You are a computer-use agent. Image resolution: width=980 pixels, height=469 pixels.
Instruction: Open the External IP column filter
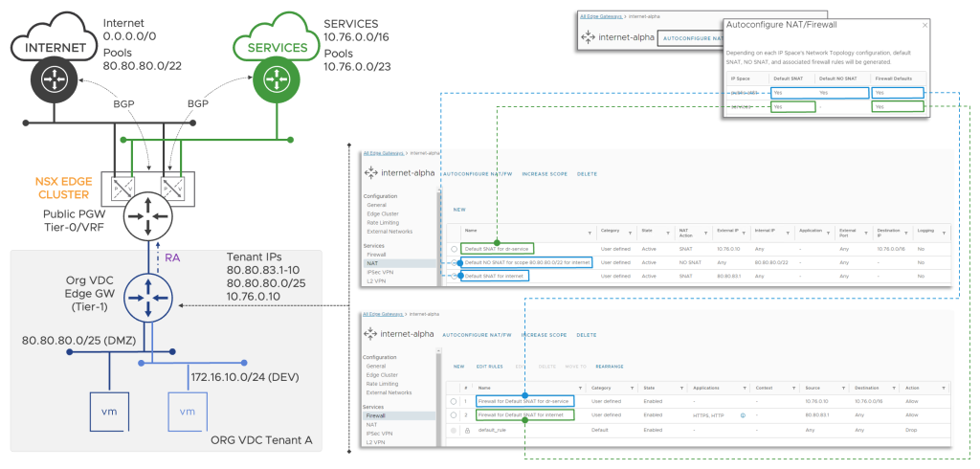pyautogui.click(x=744, y=233)
